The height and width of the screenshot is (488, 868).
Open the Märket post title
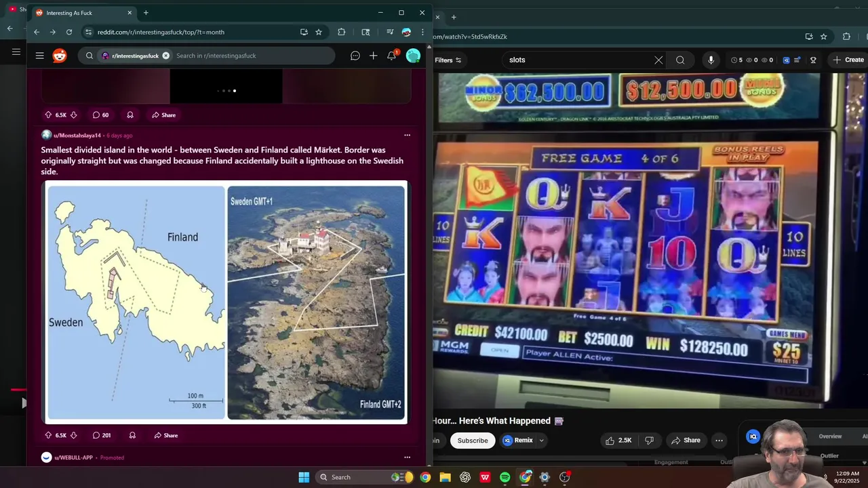pyautogui.click(x=222, y=161)
